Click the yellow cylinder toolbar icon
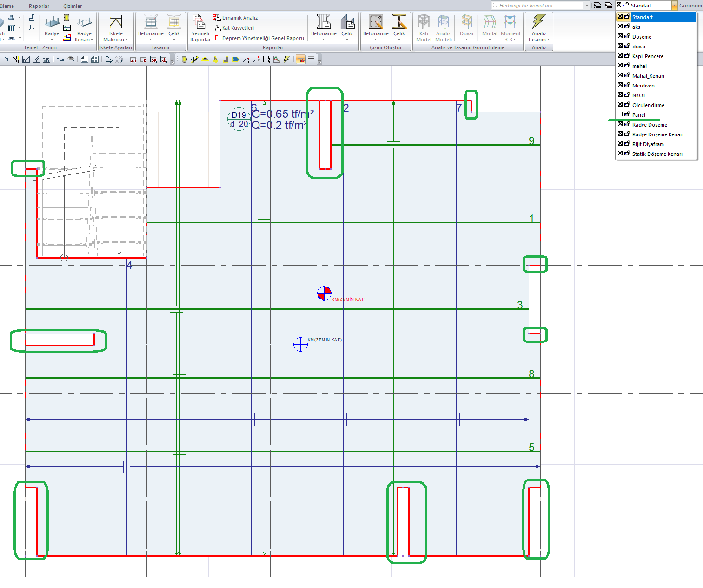This screenshot has height=588, width=703. point(184,60)
